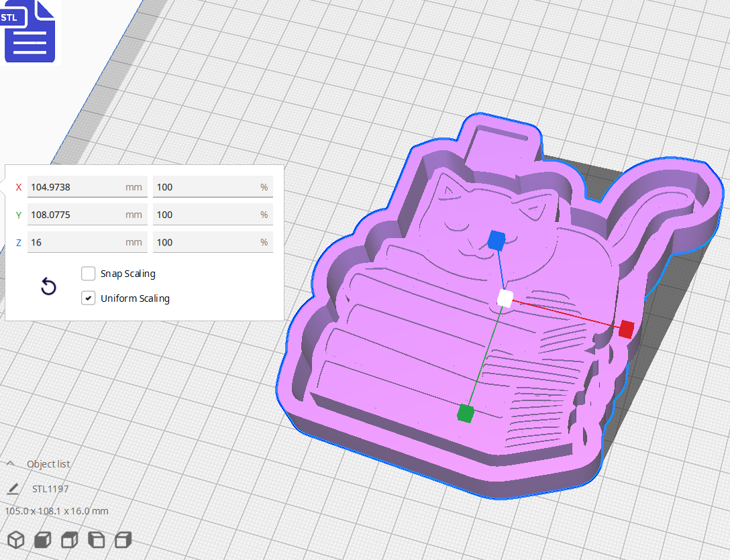Select STL1197 in the object list
Image resolution: width=730 pixels, height=560 pixels.
pyautogui.click(x=50, y=488)
